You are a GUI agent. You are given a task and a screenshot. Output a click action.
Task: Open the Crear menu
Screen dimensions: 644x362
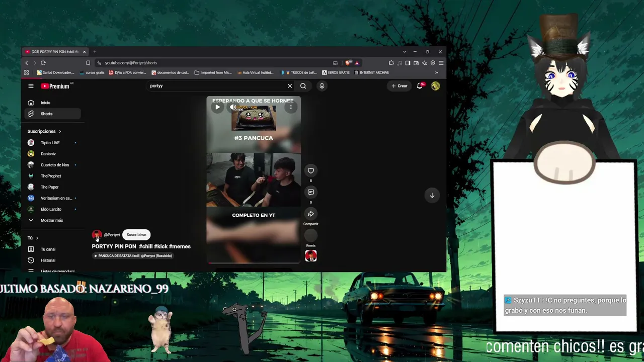(399, 86)
